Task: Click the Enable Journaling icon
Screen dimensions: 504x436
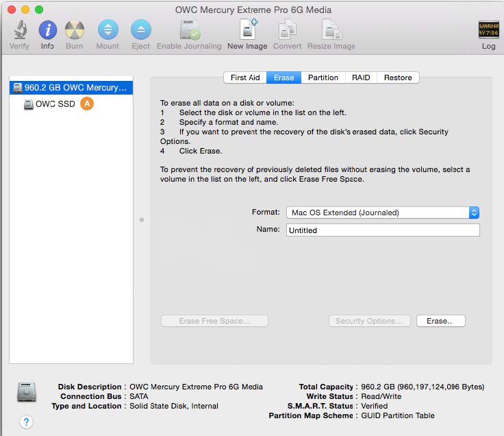Action: [190, 29]
